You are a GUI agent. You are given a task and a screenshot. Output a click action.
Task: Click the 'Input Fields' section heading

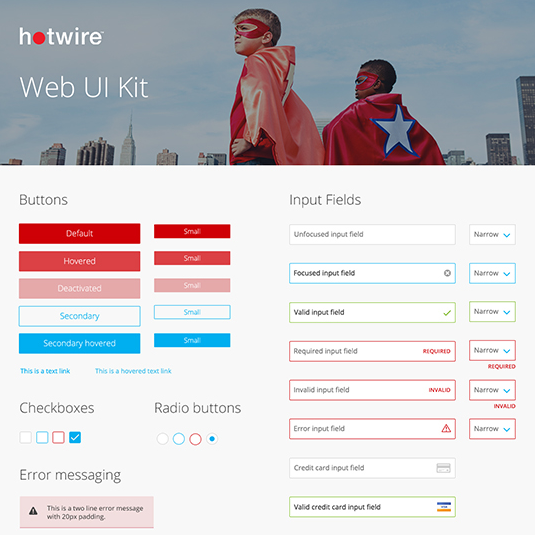tap(325, 200)
